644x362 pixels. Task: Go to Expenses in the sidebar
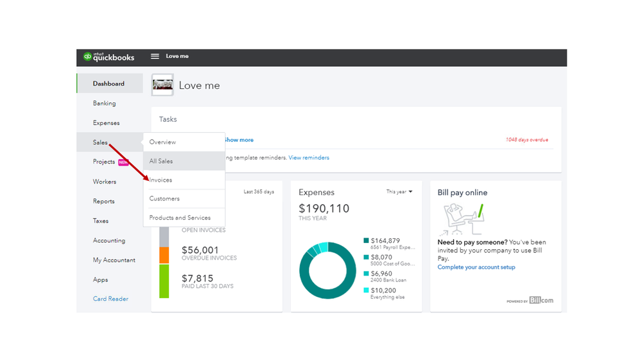coord(106,123)
